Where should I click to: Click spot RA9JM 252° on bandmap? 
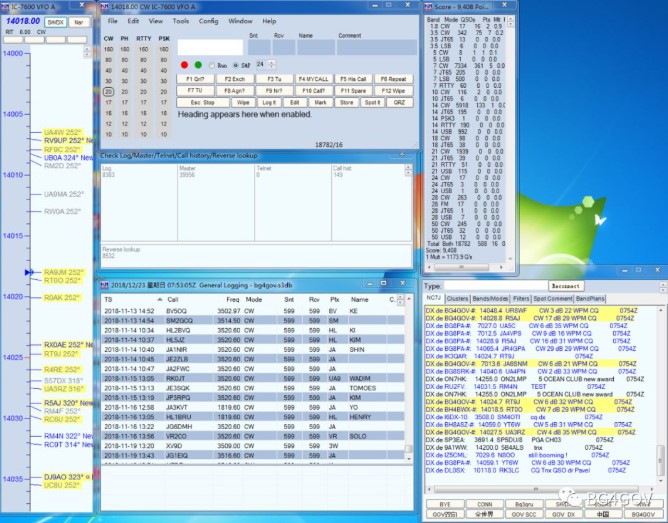[63, 272]
